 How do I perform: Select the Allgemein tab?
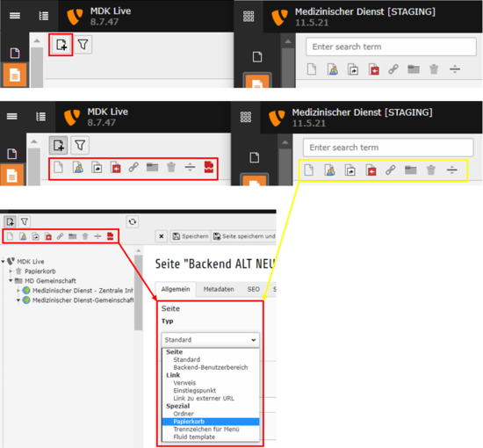click(x=176, y=289)
